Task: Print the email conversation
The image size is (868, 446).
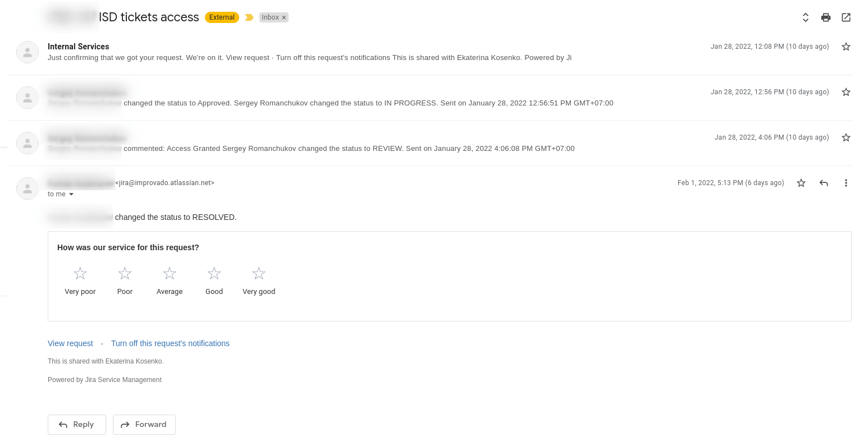Action: (x=825, y=17)
